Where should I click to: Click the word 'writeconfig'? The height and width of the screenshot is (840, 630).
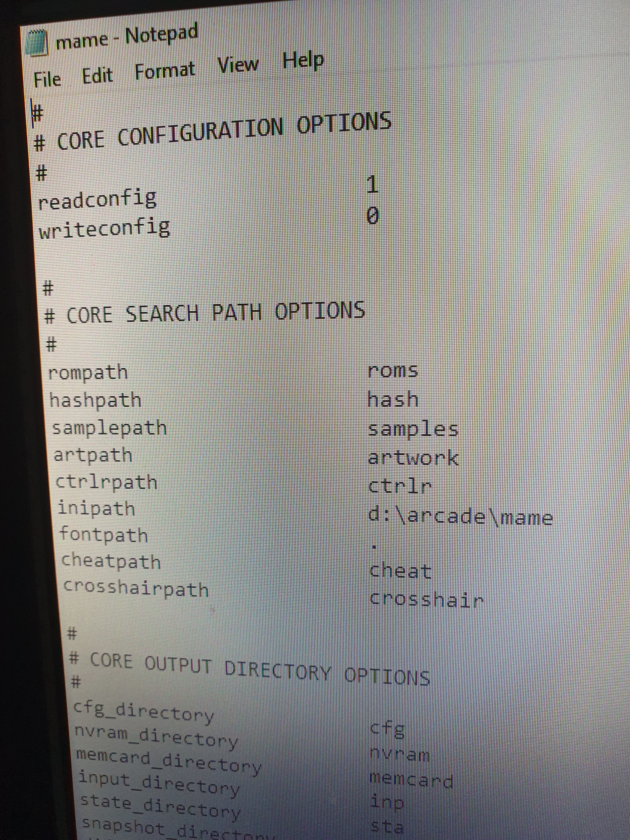point(104,229)
